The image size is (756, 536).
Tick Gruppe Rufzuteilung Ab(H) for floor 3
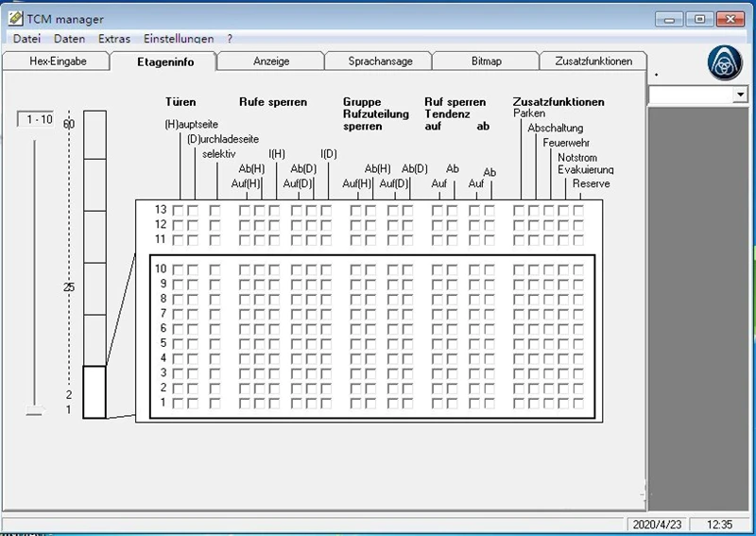[370, 374]
